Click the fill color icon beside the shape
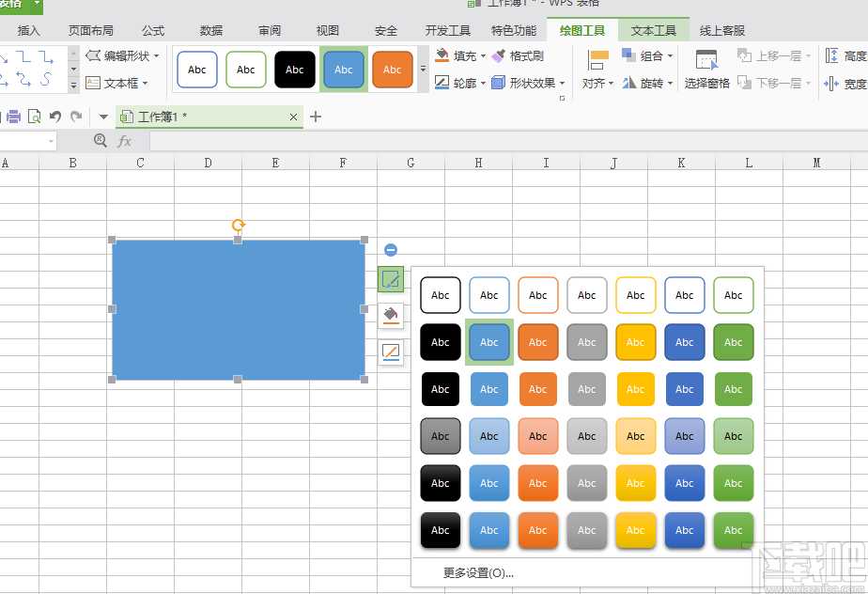 (x=390, y=316)
